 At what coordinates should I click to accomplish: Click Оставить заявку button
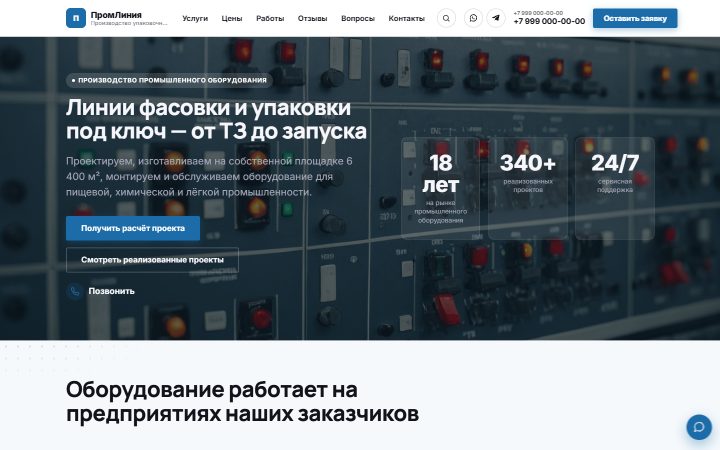tap(635, 18)
